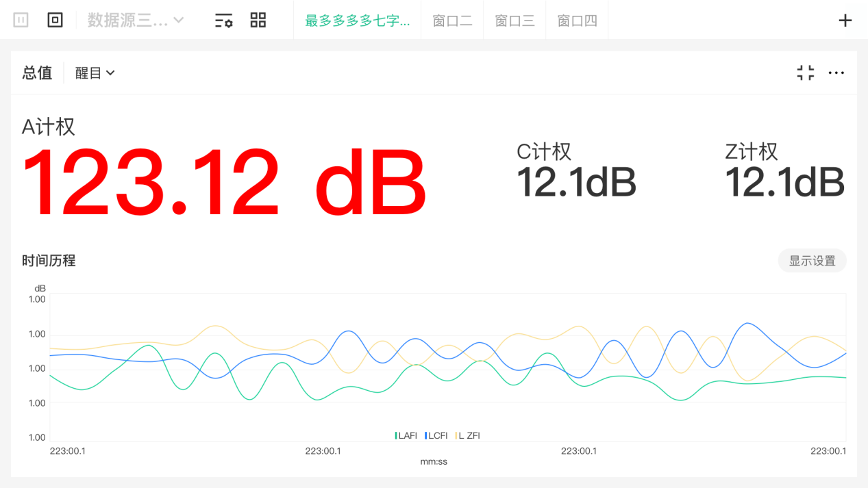Open the 窗口四 tab

(577, 21)
